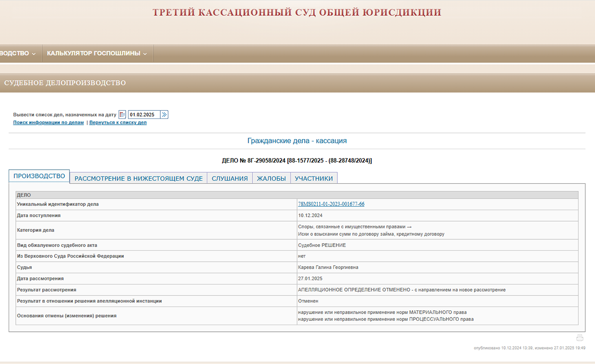Screen dimensions: 595x364
Task: Open the calendar date picker icon
Action: click(x=122, y=115)
